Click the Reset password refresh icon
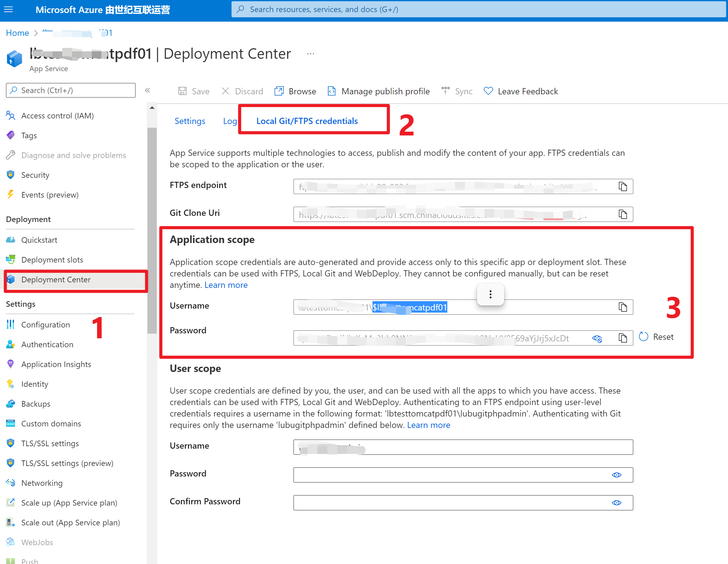Image resolution: width=728 pixels, height=564 pixels. tap(643, 337)
